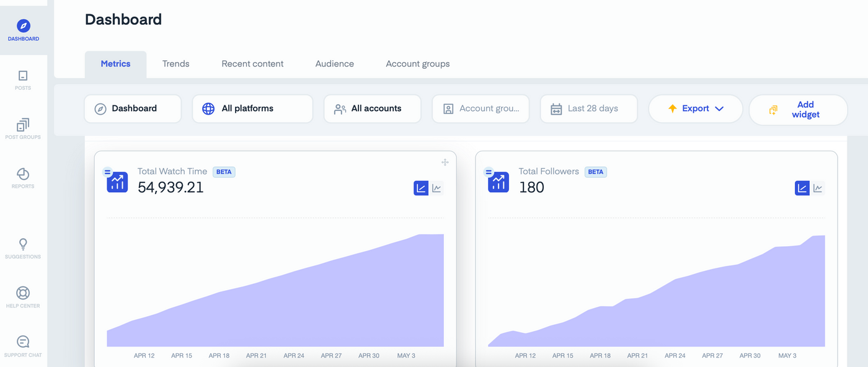The image size is (868, 367).
Task: Select area chart view for Total Followers
Action: pyautogui.click(x=802, y=188)
